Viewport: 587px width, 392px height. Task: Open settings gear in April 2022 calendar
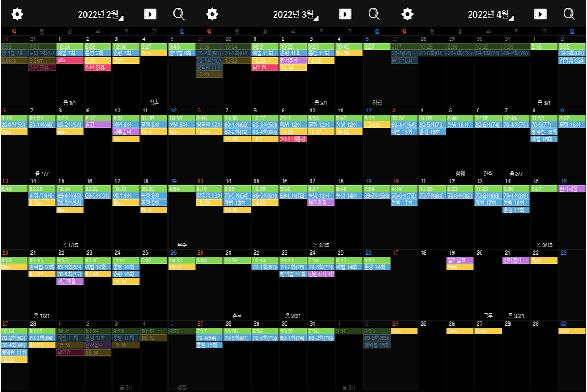(x=407, y=14)
